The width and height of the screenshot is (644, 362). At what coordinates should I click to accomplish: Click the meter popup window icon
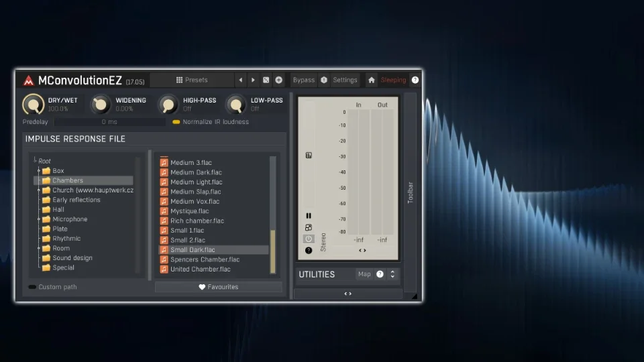309,227
